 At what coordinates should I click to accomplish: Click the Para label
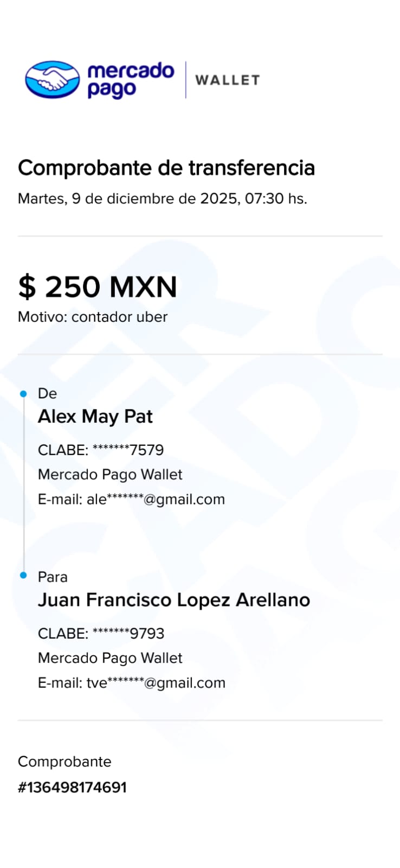pyautogui.click(x=53, y=577)
